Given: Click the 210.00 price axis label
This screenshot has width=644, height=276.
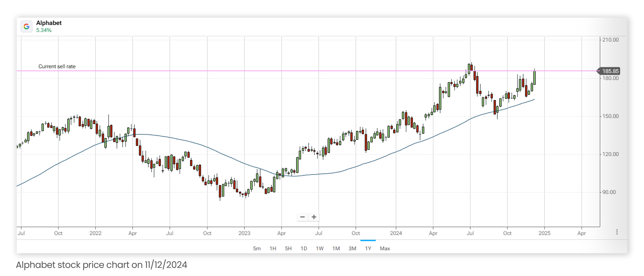Looking at the screenshot, I should tap(610, 40).
